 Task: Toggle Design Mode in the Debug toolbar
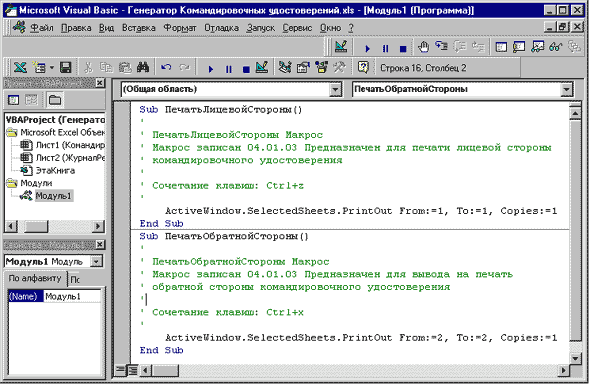[341, 47]
